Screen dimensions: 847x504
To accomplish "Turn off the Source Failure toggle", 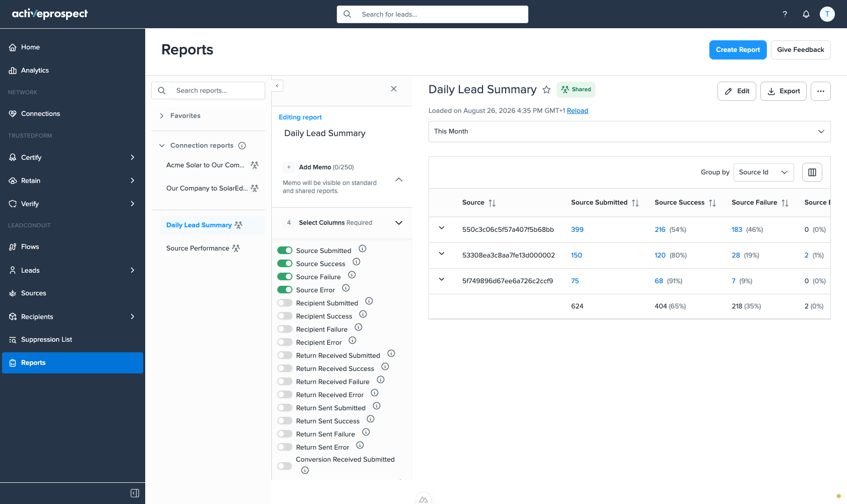I will [285, 277].
